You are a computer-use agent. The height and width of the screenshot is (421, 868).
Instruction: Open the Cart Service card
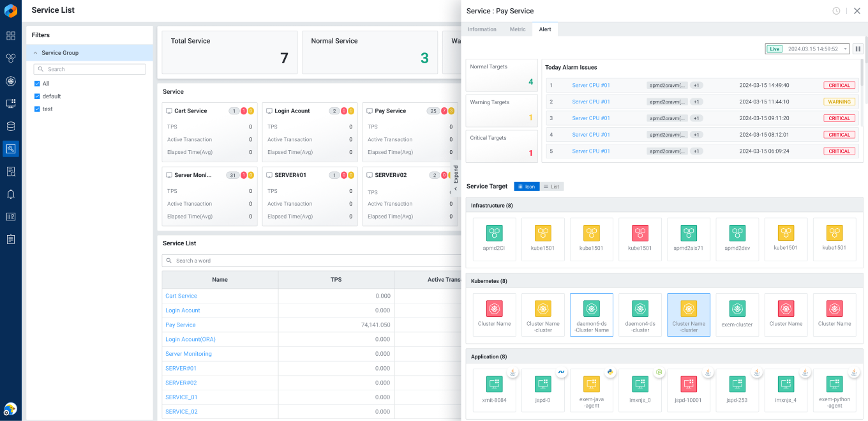pyautogui.click(x=210, y=132)
